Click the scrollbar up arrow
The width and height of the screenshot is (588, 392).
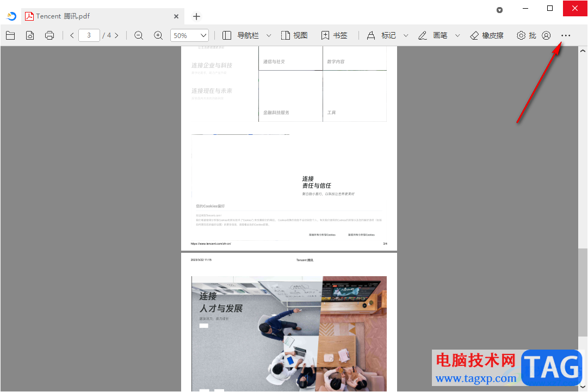point(583,51)
